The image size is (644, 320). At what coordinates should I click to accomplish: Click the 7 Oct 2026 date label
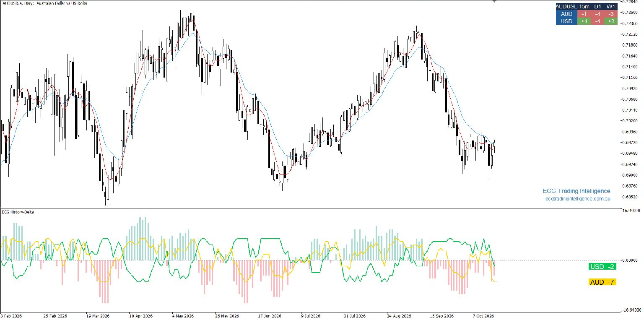click(x=484, y=316)
